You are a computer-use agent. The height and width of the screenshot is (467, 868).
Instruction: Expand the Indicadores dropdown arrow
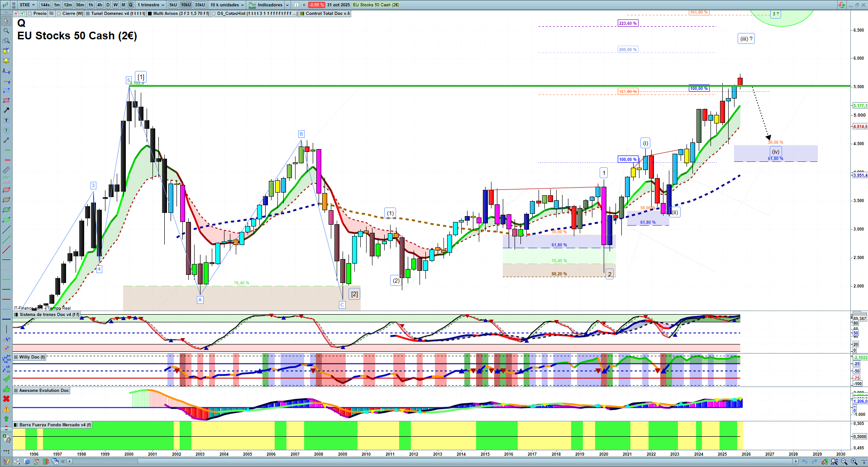(287, 5)
